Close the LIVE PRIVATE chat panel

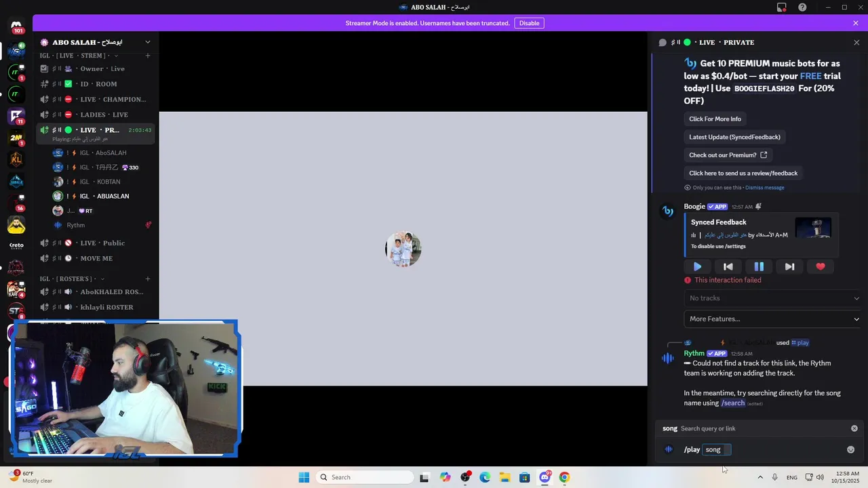pyautogui.click(x=856, y=42)
